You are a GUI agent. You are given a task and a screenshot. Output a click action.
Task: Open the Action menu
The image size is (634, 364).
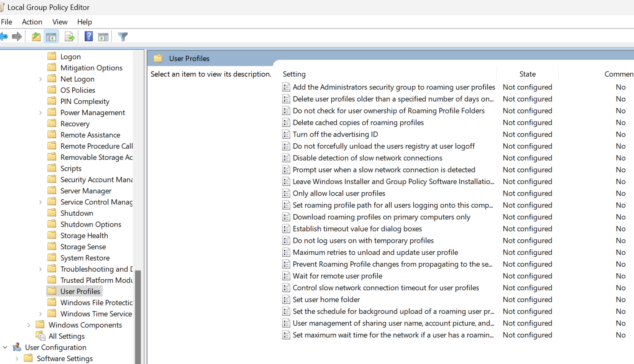point(32,22)
